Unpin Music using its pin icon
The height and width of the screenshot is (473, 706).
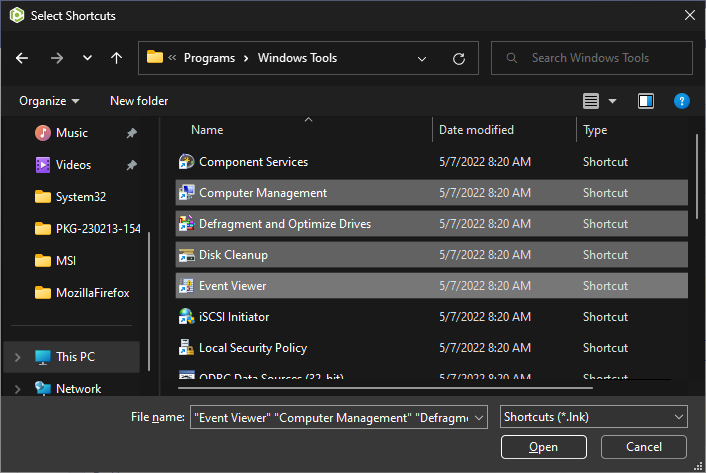[x=131, y=133]
